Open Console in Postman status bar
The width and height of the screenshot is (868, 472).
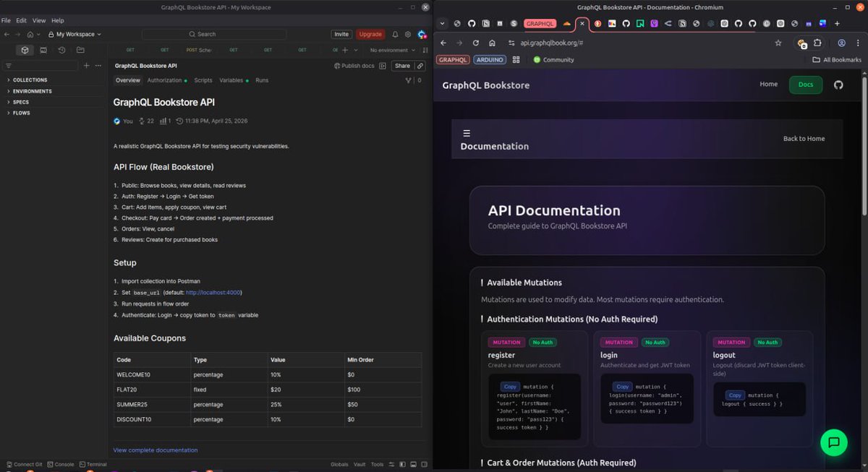[61, 464]
